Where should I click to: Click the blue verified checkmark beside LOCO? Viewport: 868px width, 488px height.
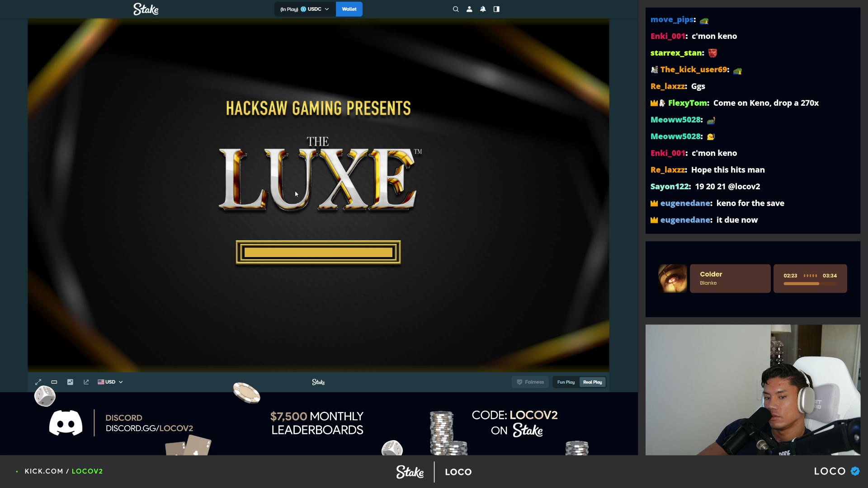point(855,471)
